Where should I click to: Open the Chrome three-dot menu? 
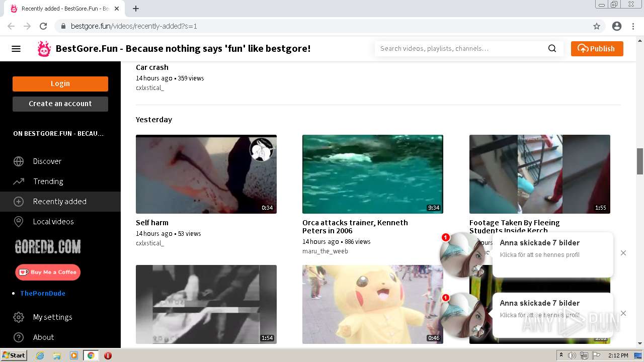[x=633, y=26]
